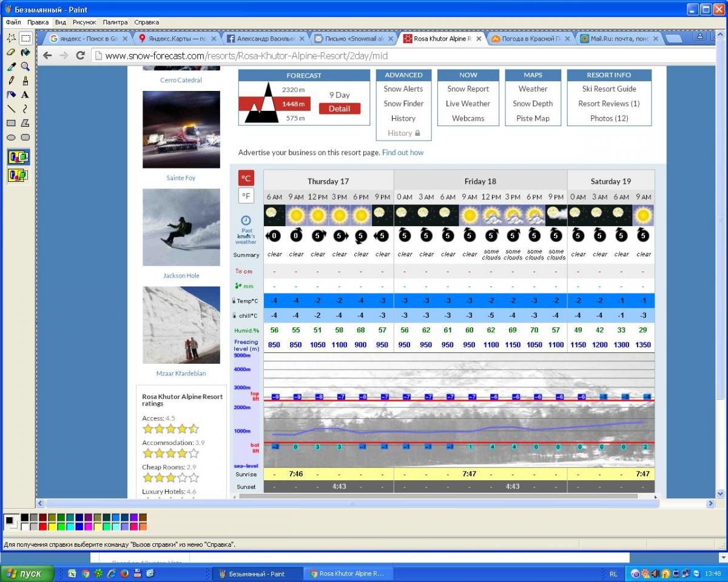Pick the bright green palette color
The width and height of the screenshot is (728, 582).
click(61, 527)
